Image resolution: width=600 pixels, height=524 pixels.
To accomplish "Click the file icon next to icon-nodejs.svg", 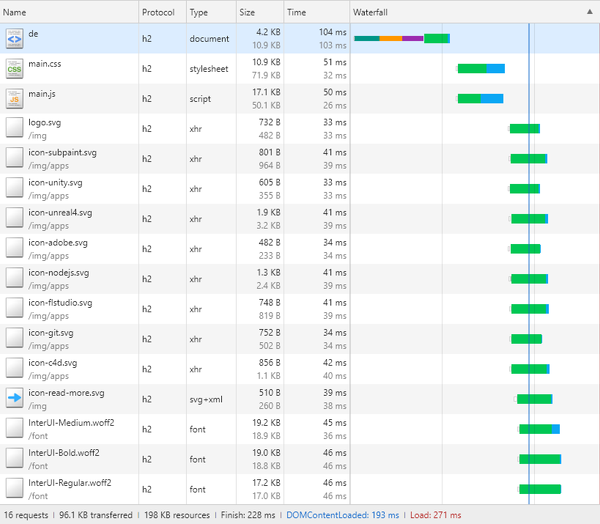I will 14,278.
